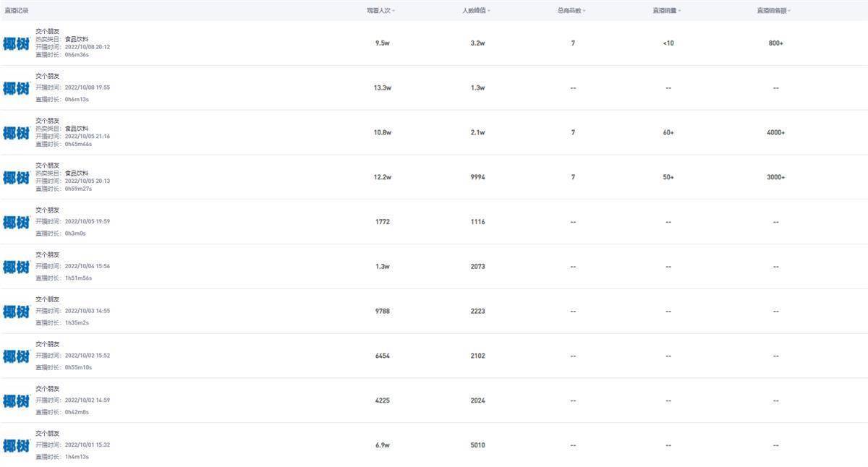Open 椰树 thumbnail for 2022/10/03 14:55 stream
The width and height of the screenshot is (868, 467).
[16, 312]
